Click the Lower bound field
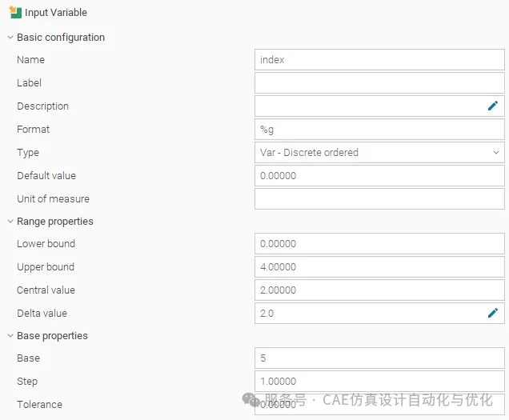The image size is (509, 420). pyautogui.click(x=379, y=244)
